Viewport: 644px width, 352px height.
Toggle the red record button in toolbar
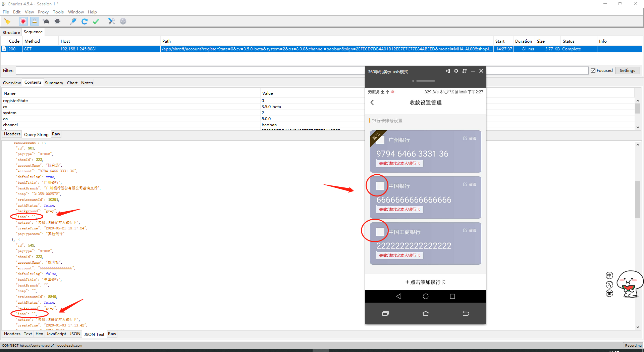[23, 21]
